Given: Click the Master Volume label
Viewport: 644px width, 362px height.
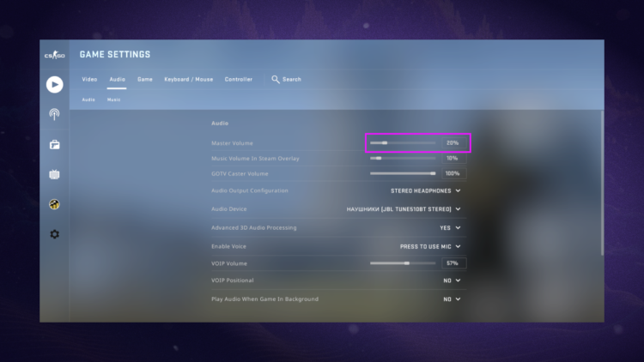Looking at the screenshot, I should pos(232,143).
